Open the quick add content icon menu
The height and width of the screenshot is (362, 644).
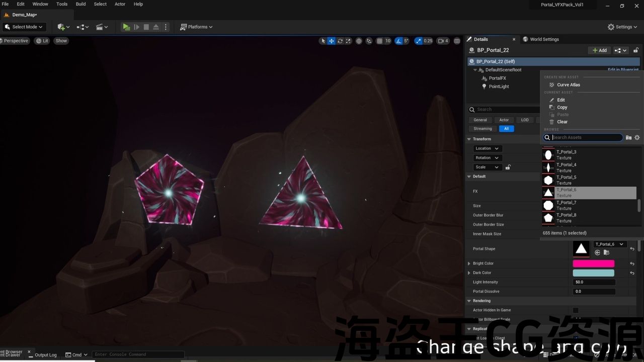[x=63, y=27]
